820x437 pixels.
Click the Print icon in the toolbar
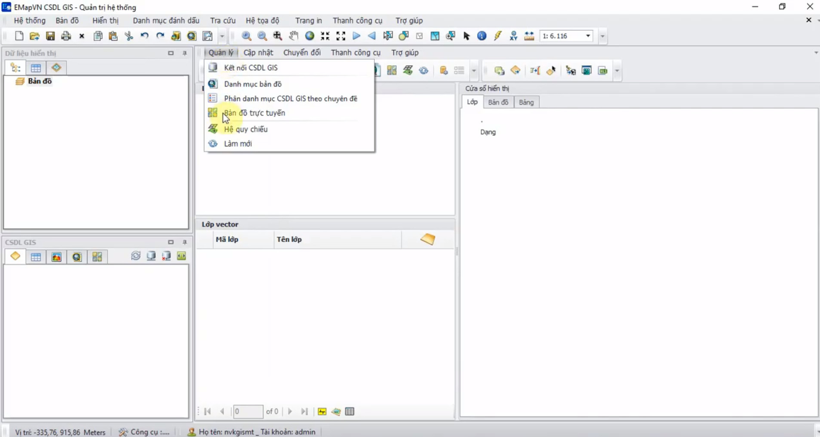66,36
